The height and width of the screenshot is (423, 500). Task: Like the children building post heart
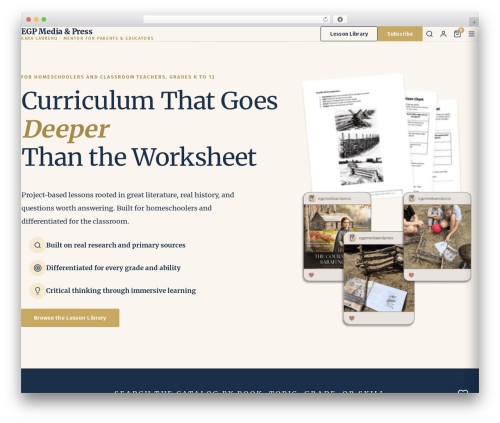pyautogui.click(x=411, y=275)
